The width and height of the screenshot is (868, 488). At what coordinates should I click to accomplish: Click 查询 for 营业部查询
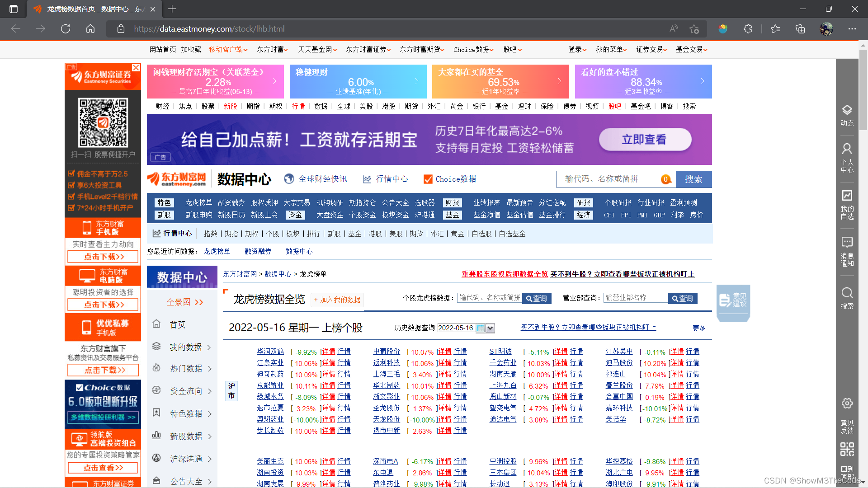click(683, 298)
